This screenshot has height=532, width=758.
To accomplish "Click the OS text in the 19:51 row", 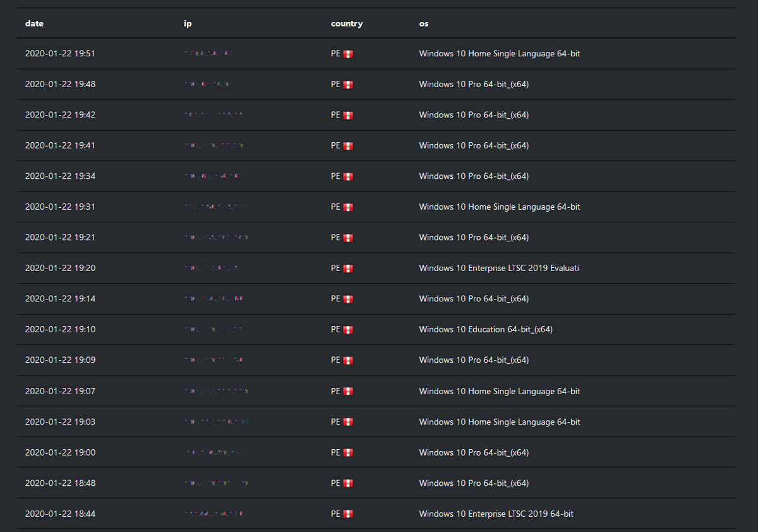I will [499, 54].
